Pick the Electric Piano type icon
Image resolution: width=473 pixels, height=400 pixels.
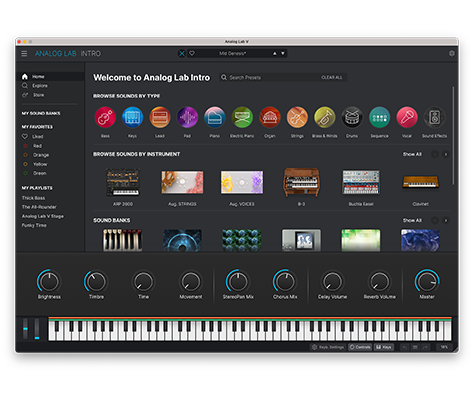point(242,117)
